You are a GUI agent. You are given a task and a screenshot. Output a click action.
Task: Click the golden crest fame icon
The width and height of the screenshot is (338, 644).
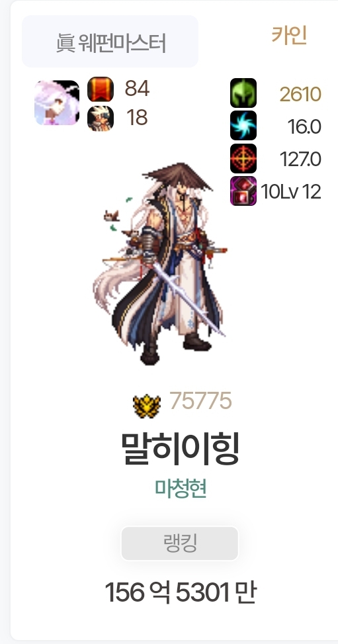[147, 406]
